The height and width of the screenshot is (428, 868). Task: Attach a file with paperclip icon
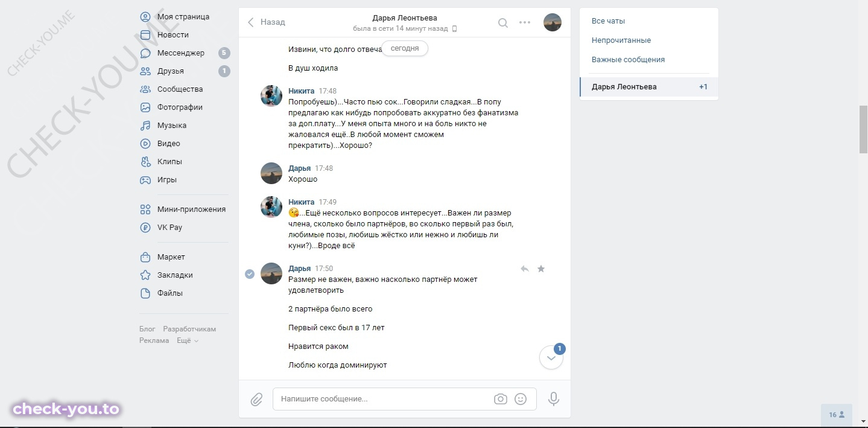(256, 399)
